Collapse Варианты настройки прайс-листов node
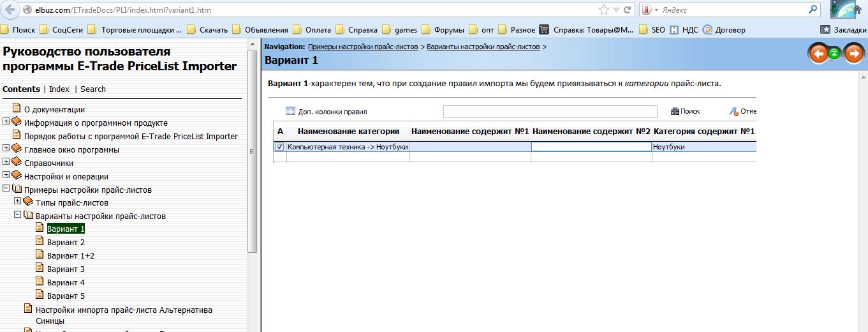This screenshot has width=868, height=332. point(18,215)
